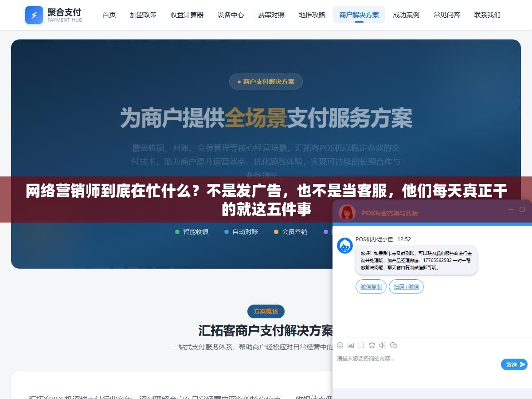Click the 发送 send button
This screenshot has height=399, width=532.
click(514, 364)
